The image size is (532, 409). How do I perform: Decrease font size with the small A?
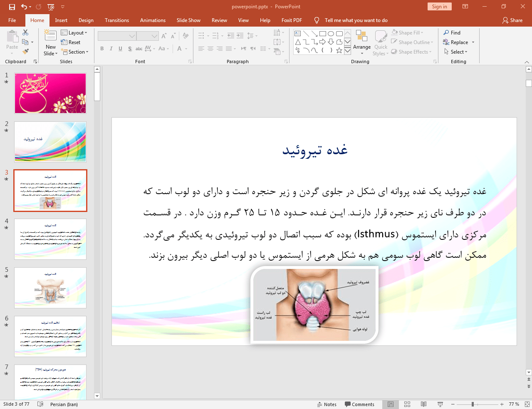point(173,36)
